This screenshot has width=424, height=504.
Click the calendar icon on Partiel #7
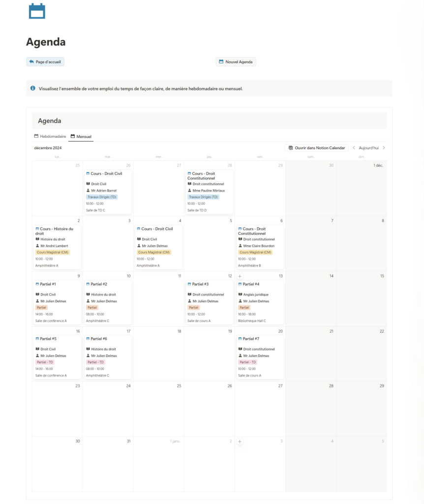[x=240, y=339]
